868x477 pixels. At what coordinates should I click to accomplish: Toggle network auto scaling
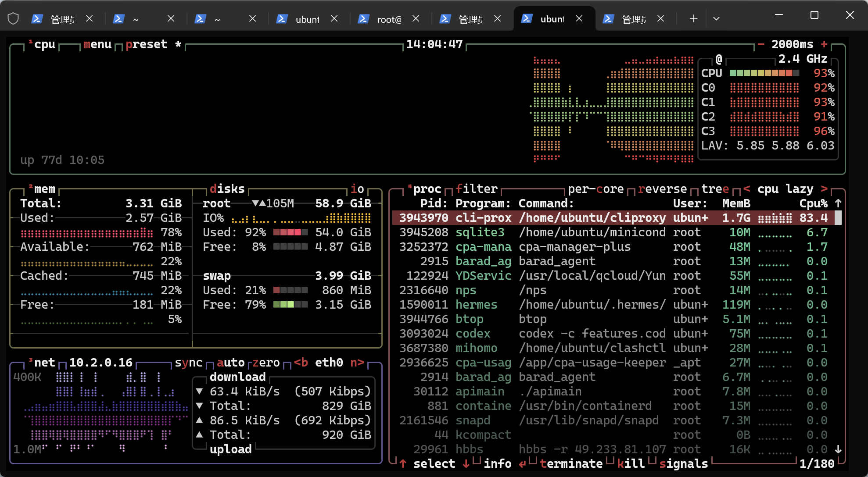pos(231,363)
